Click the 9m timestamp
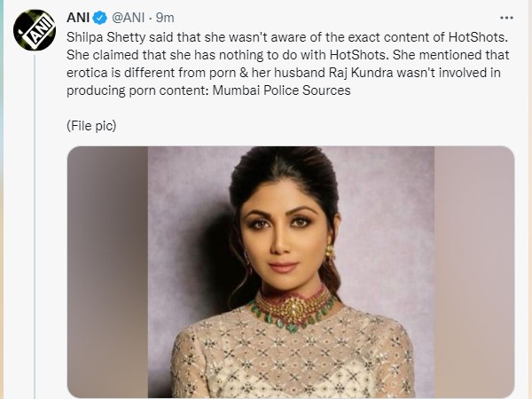Screen dimensions: 532x399 165,17
